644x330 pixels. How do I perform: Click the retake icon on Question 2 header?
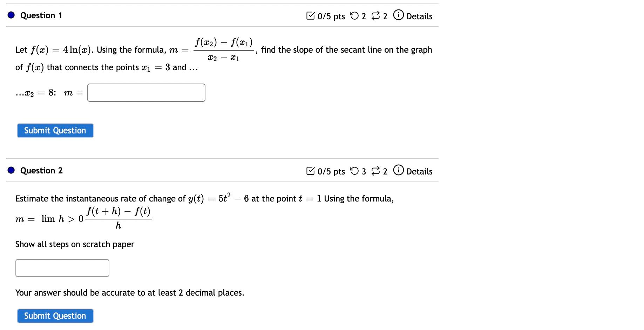tap(376, 171)
